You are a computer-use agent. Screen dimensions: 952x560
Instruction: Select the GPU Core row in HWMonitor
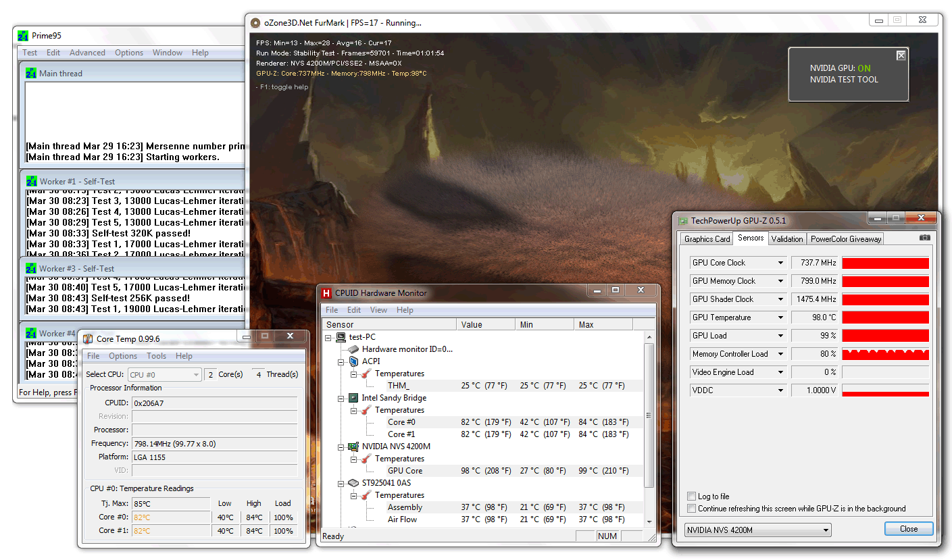click(x=483, y=471)
